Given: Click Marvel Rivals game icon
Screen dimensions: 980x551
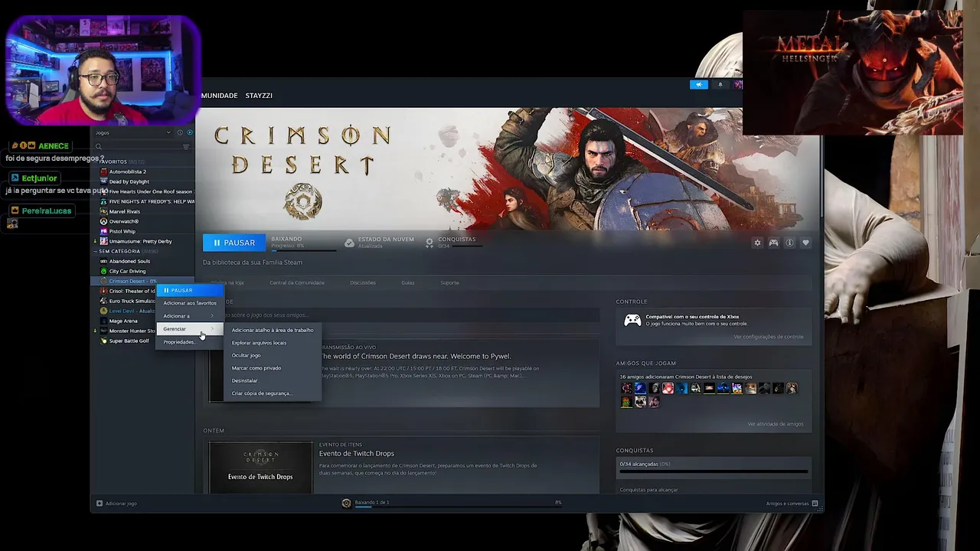Looking at the screenshot, I should (103, 211).
